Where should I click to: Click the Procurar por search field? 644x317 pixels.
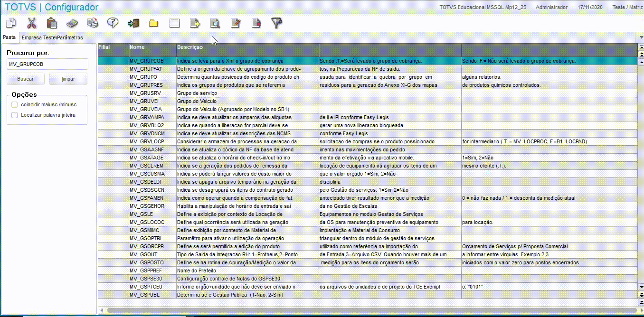tap(47, 64)
